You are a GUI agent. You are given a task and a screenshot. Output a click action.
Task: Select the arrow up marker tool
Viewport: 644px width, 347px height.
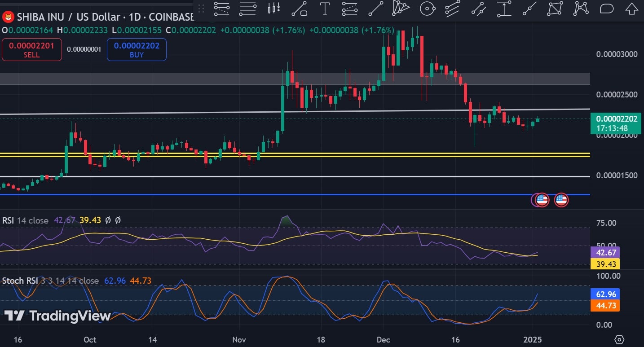[x=632, y=8]
